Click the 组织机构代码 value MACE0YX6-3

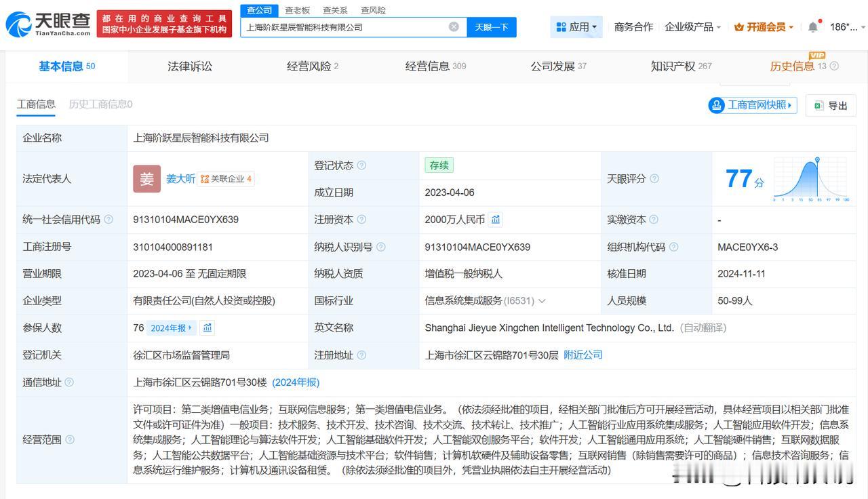click(747, 247)
